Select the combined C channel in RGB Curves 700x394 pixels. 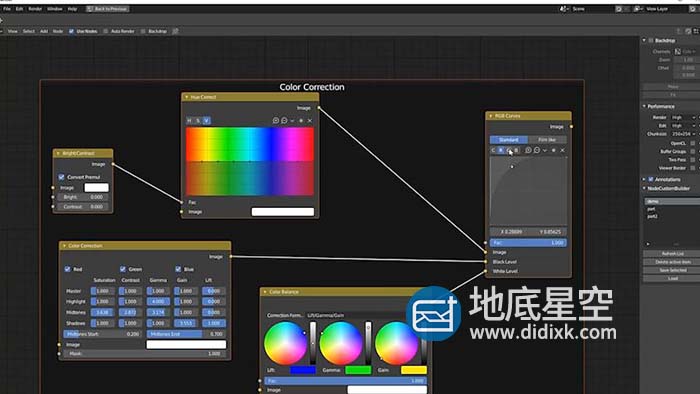tap(493, 150)
